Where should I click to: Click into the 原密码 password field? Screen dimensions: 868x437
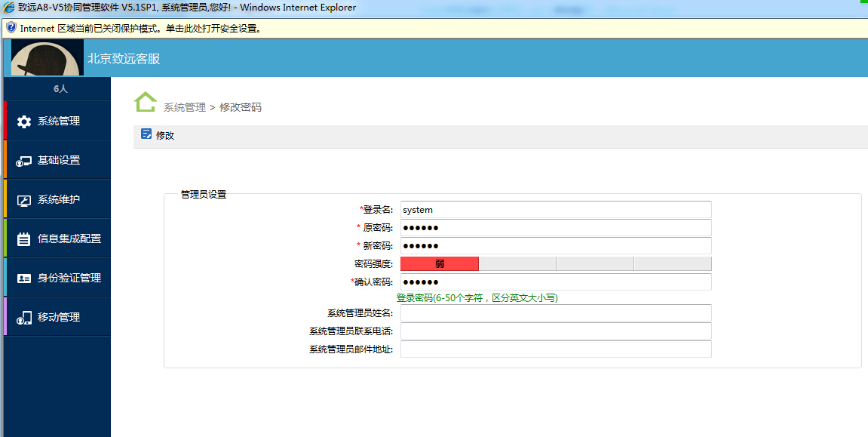[556, 228]
